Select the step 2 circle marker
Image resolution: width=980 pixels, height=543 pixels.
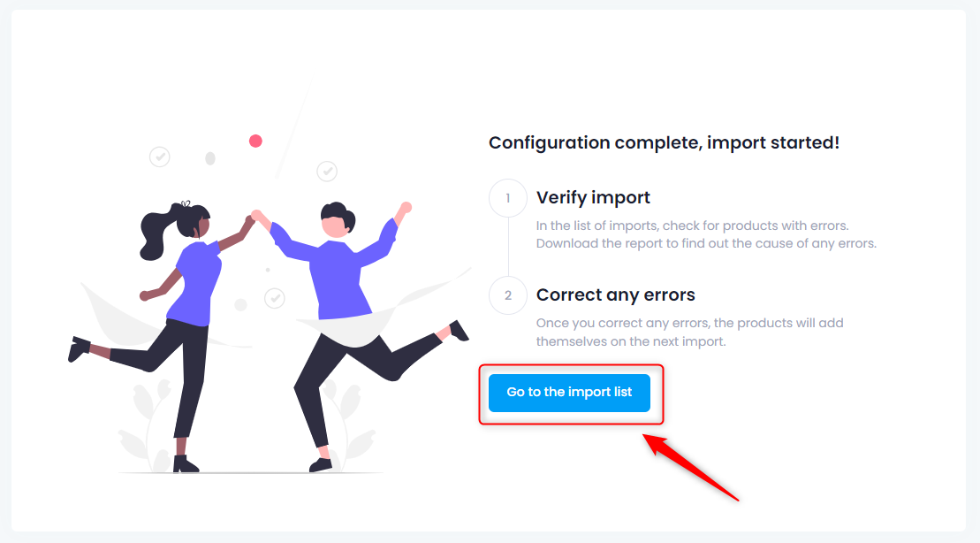click(x=507, y=295)
